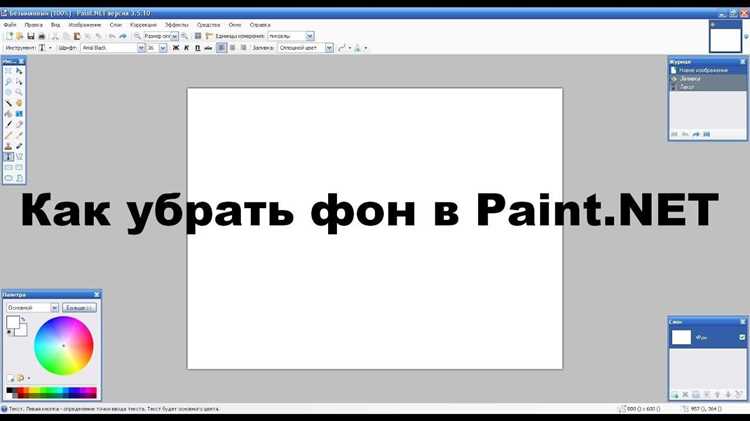750x421 pixels.
Task: Select the Paintbrush tool
Action: [x=9, y=124]
